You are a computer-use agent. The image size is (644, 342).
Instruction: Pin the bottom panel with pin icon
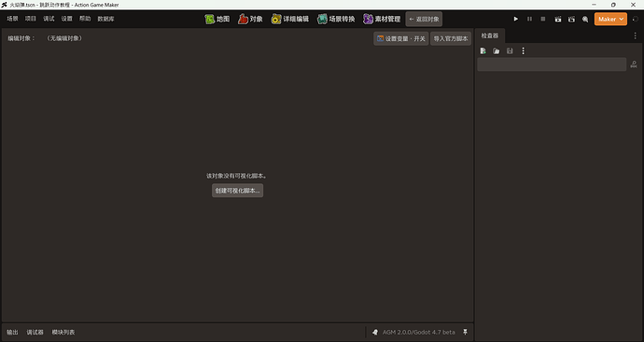pyautogui.click(x=466, y=332)
